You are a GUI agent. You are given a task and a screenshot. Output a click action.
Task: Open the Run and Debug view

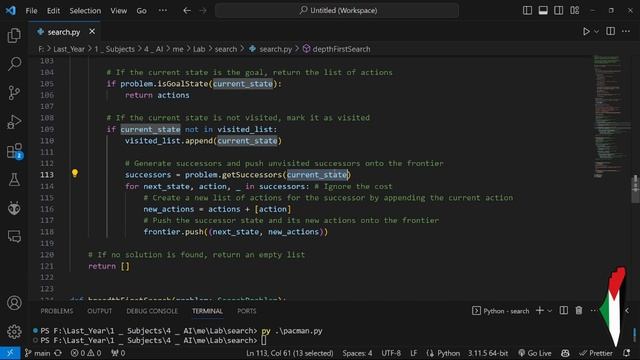tap(14, 122)
